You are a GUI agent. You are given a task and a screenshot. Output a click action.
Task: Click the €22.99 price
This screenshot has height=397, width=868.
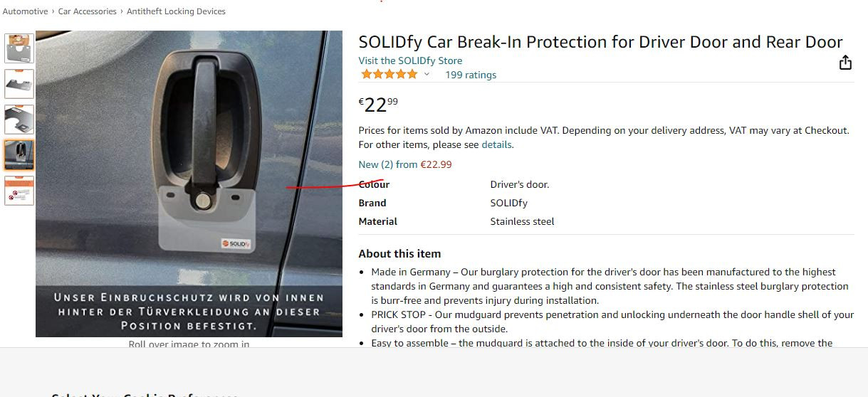378,105
